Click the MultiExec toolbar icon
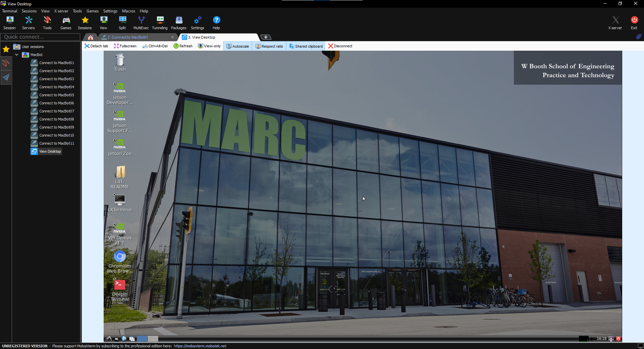The width and height of the screenshot is (644, 349). coord(141,23)
